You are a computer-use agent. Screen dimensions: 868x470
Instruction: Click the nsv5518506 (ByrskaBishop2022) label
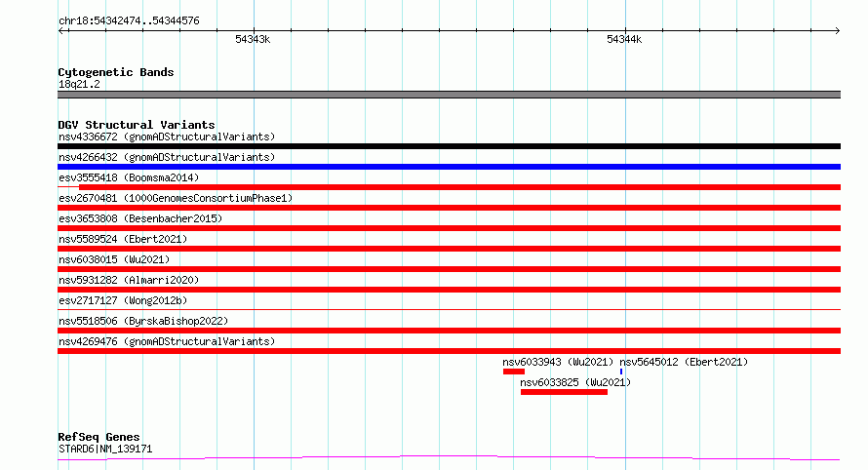tap(143, 321)
